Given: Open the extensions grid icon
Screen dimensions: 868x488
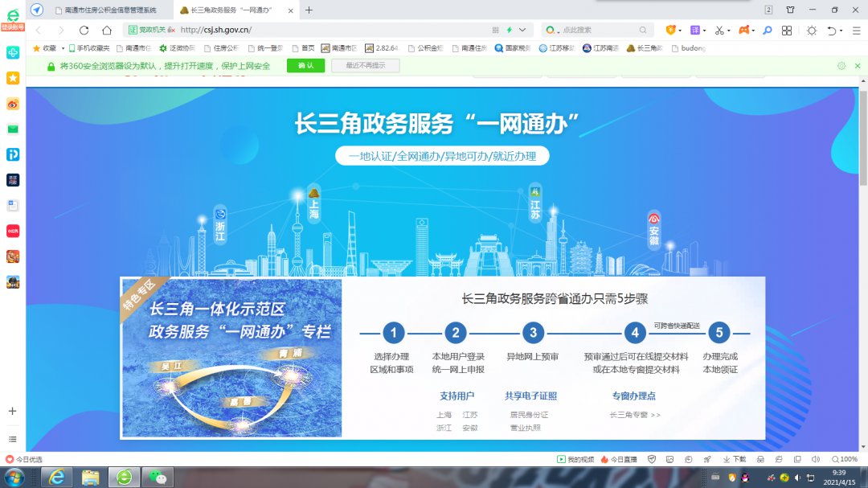Looking at the screenshot, I should [x=787, y=31].
